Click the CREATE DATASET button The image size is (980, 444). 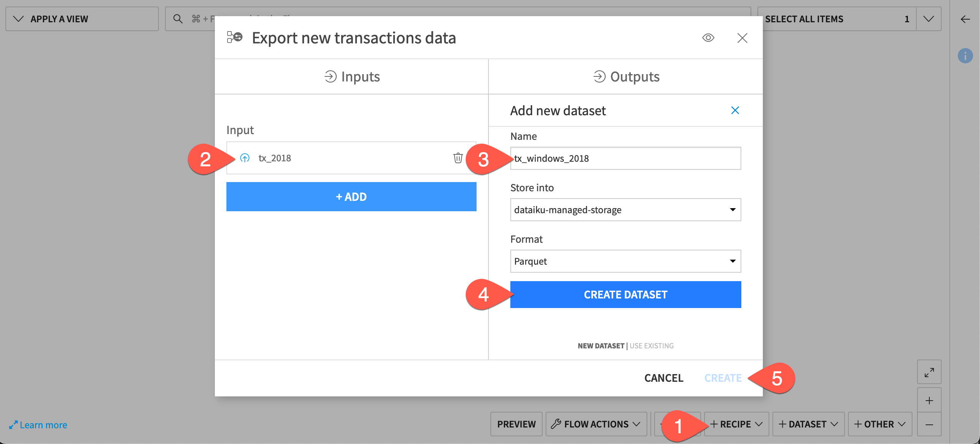tap(625, 295)
